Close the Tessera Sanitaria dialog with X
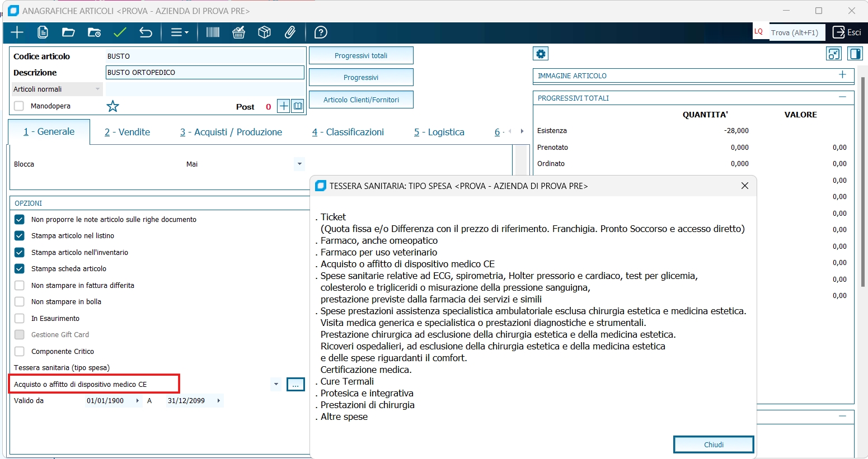This screenshot has height=459, width=868. point(744,186)
